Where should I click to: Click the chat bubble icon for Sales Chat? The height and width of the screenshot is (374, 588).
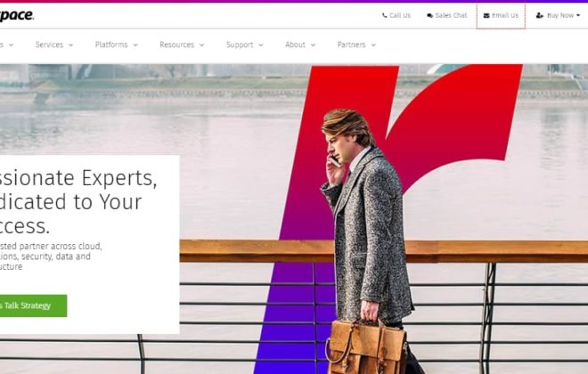(x=429, y=15)
